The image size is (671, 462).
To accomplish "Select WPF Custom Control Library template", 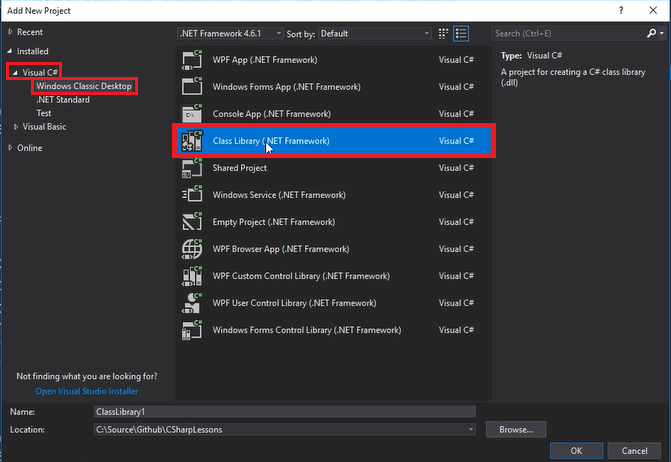I will pyautogui.click(x=334, y=276).
